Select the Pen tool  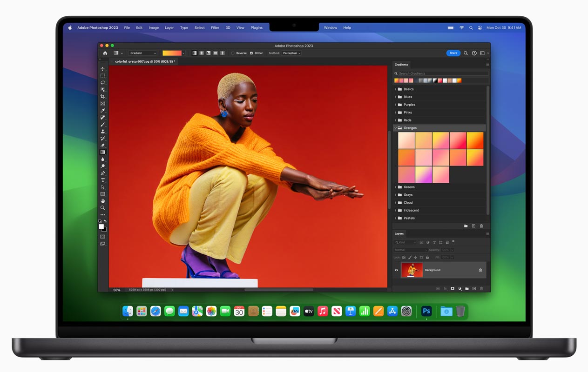[x=103, y=173]
